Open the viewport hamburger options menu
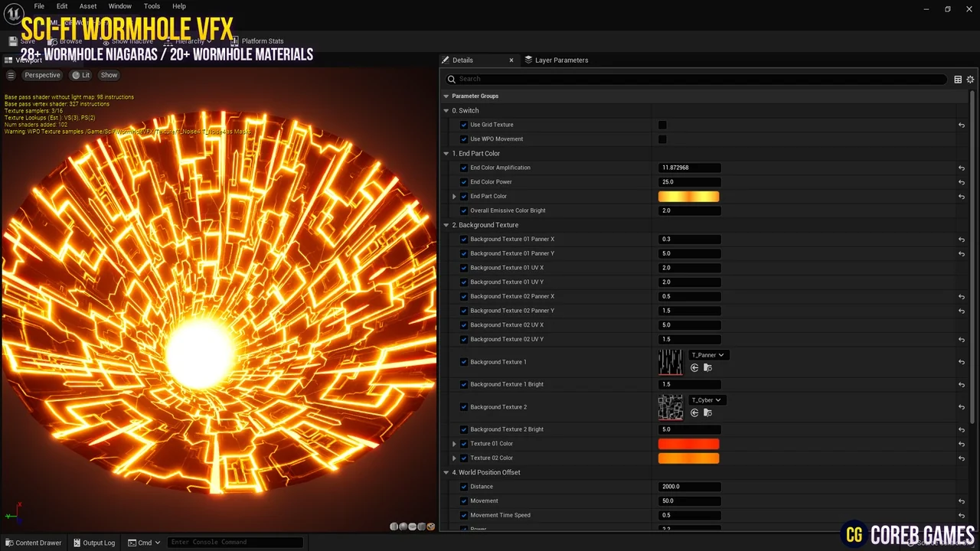 tap(11, 75)
